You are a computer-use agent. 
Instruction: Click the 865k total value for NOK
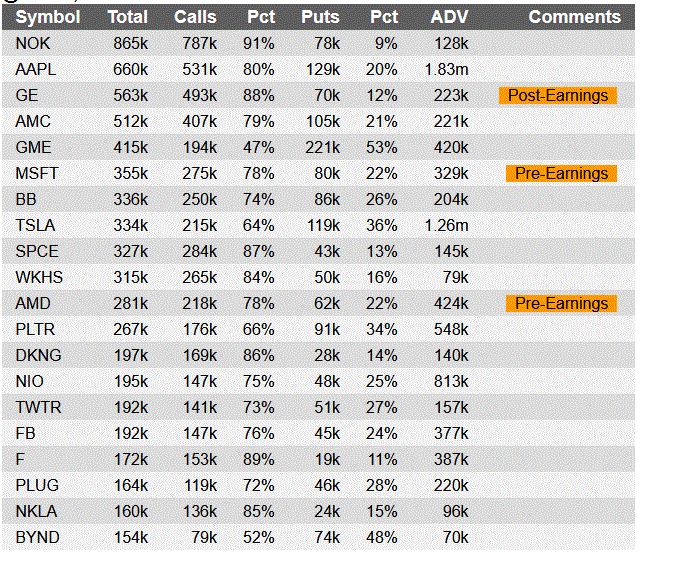130,44
